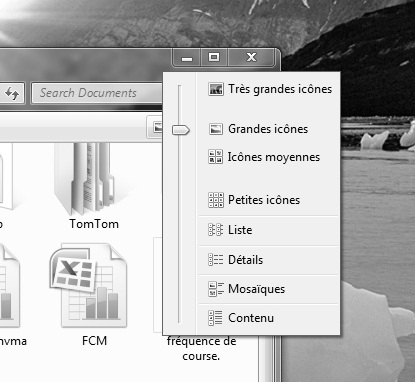Close the Documents window

pos(251,57)
